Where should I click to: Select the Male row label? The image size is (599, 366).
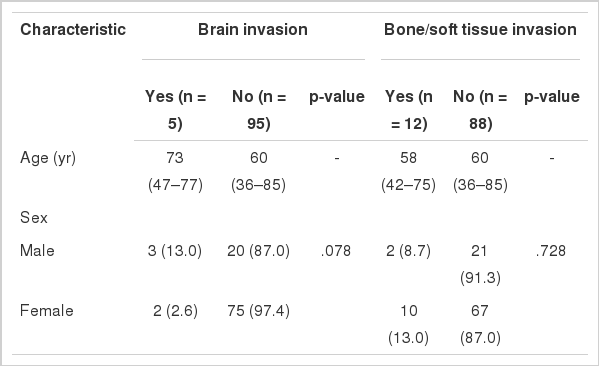tap(37, 251)
